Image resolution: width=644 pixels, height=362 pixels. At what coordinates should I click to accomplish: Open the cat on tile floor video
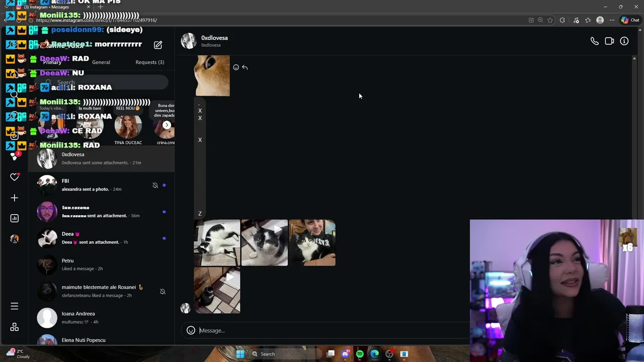217,290
